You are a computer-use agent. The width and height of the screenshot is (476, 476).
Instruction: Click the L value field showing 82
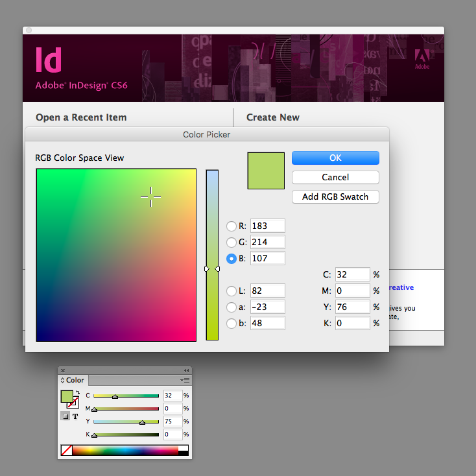coord(267,291)
